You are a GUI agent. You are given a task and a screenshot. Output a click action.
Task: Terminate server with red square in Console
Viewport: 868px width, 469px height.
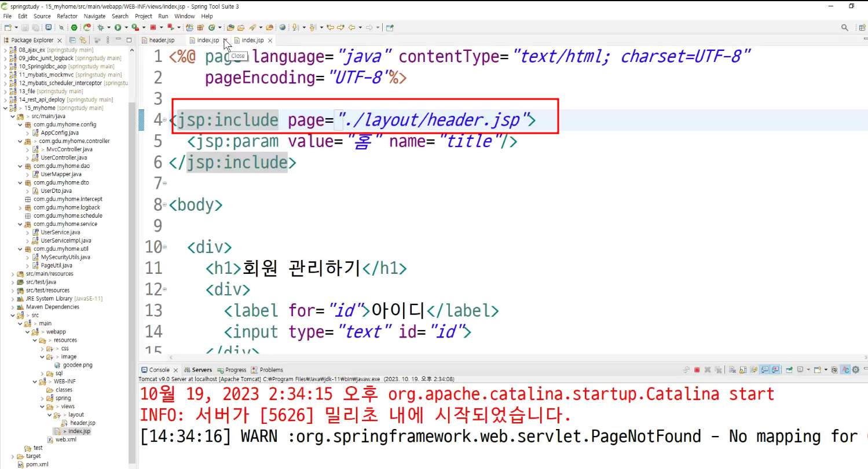pos(697,369)
